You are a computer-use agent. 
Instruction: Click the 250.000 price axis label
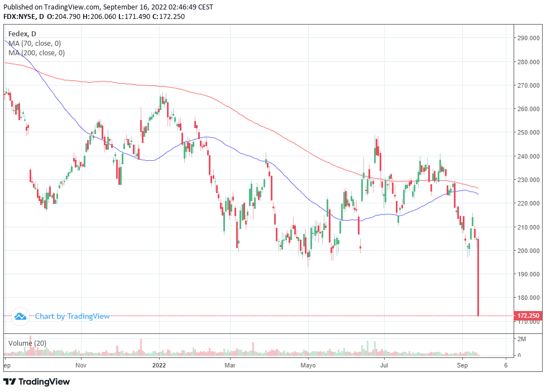[529, 132]
